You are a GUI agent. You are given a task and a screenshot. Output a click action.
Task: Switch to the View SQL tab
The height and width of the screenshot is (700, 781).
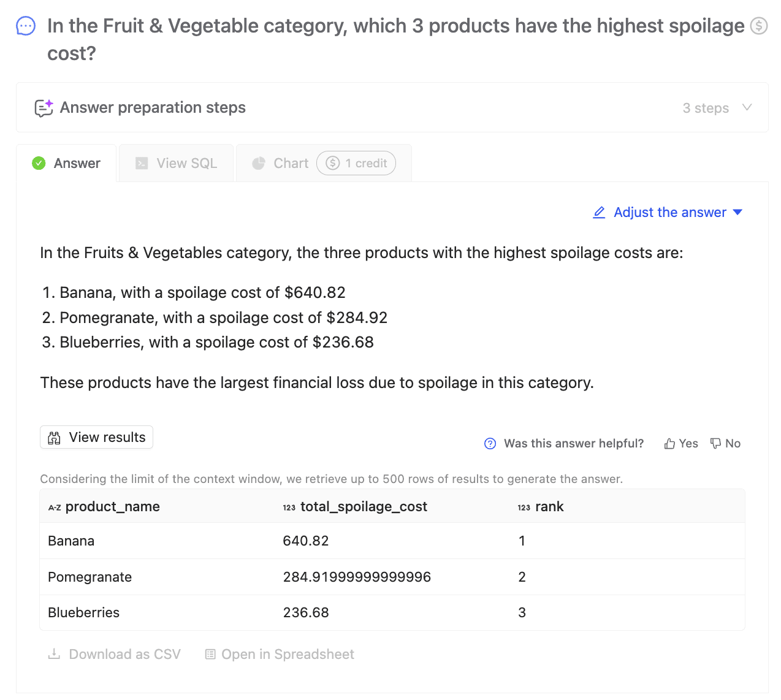tap(177, 164)
